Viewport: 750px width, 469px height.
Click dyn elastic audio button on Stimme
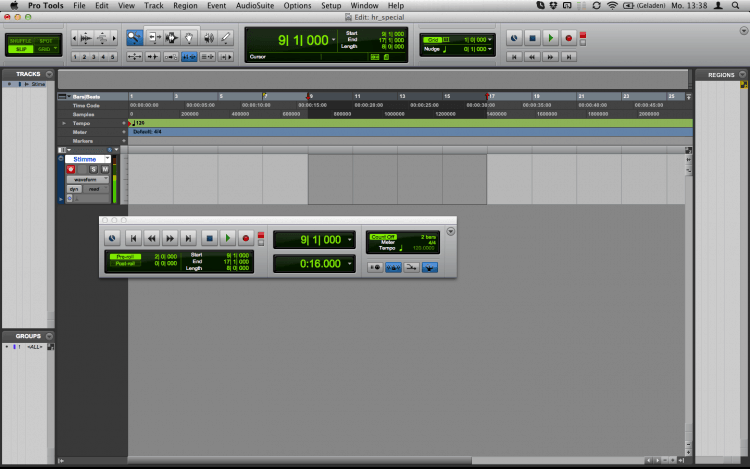coord(74,189)
